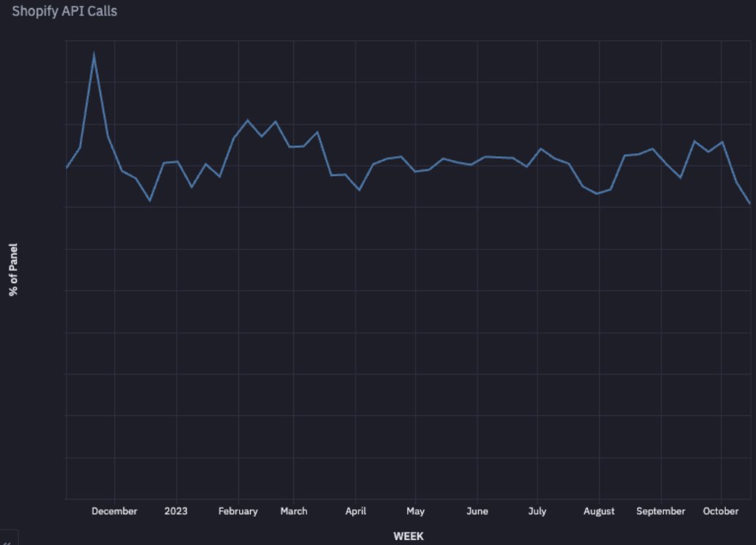Click the April month label
This screenshot has width=756, height=545.
[356, 511]
